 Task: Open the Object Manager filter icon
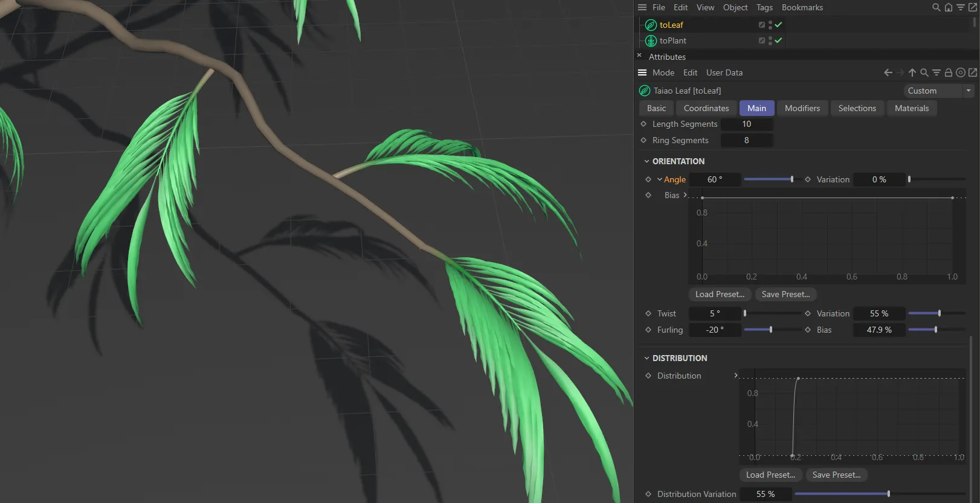pyautogui.click(x=961, y=7)
